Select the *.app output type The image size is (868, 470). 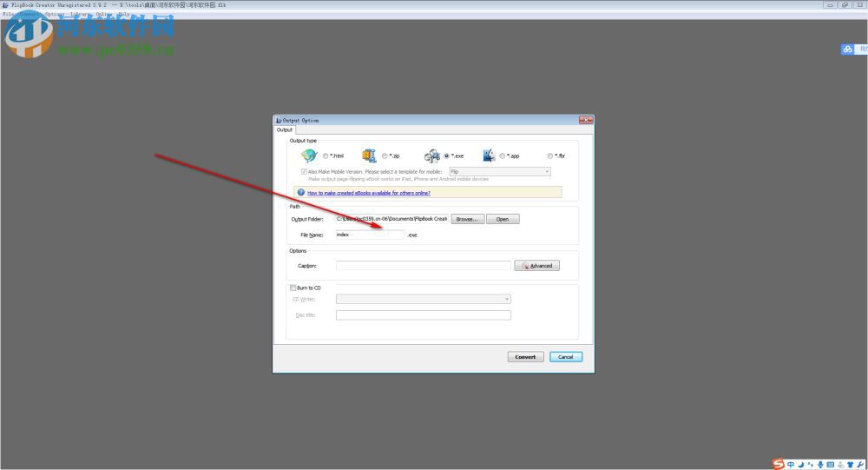click(502, 156)
